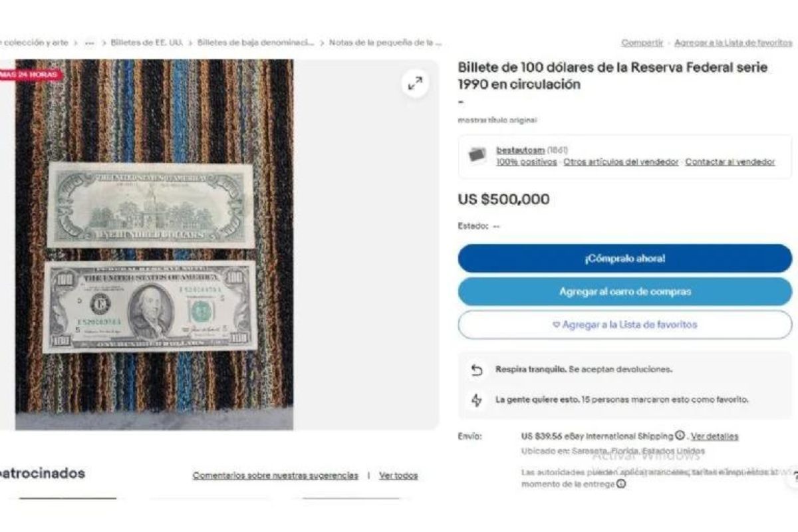Click top 'Agregar a la Lista de favoritos' link
Image resolution: width=798 pixels, height=532 pixels.
coord(733,43)
